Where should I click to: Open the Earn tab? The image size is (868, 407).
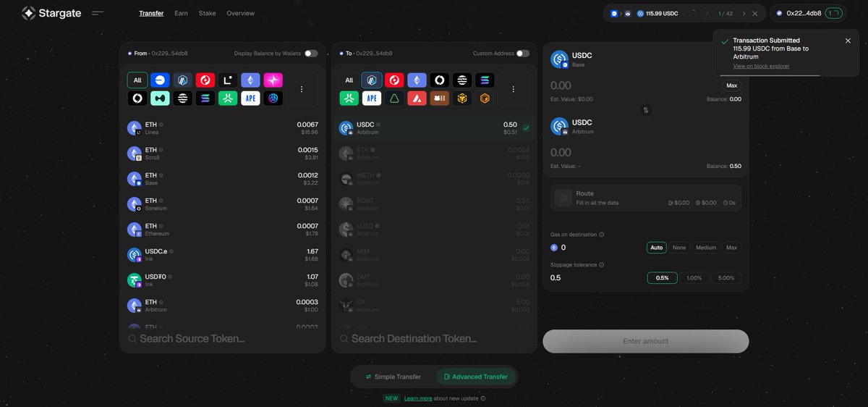coord(181,13)
